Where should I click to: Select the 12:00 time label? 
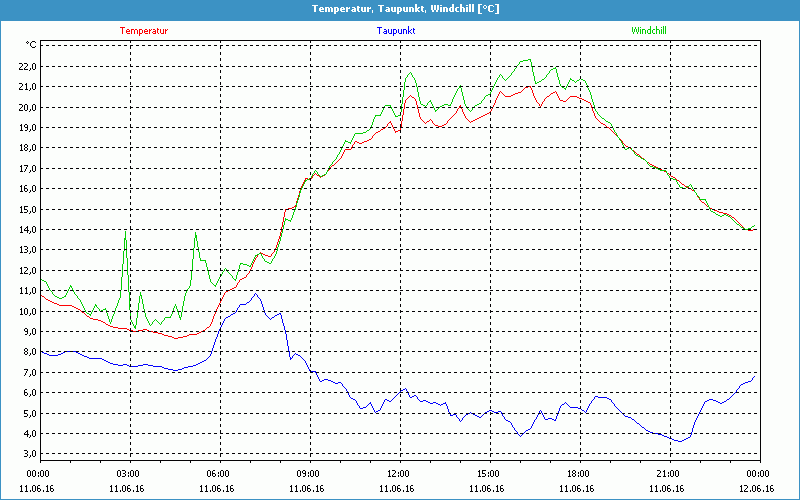pyautogui.click(x=398, y=473)
